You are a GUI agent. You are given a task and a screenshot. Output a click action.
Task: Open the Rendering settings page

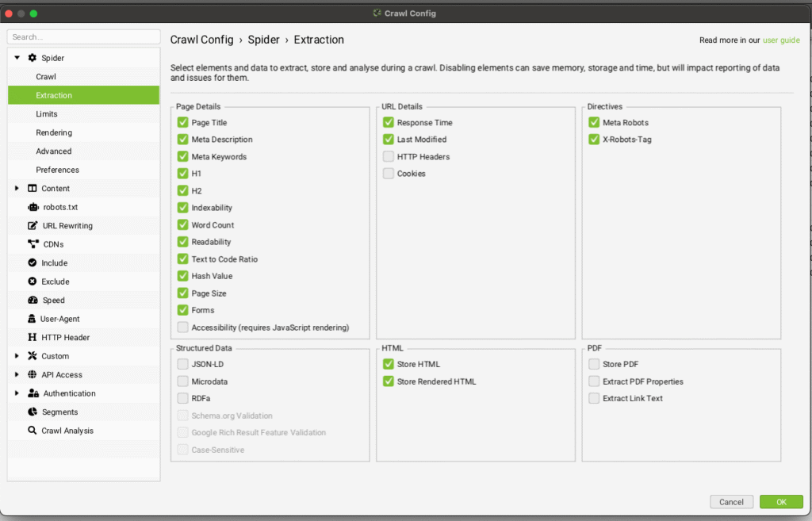click(x=54, y=132)
